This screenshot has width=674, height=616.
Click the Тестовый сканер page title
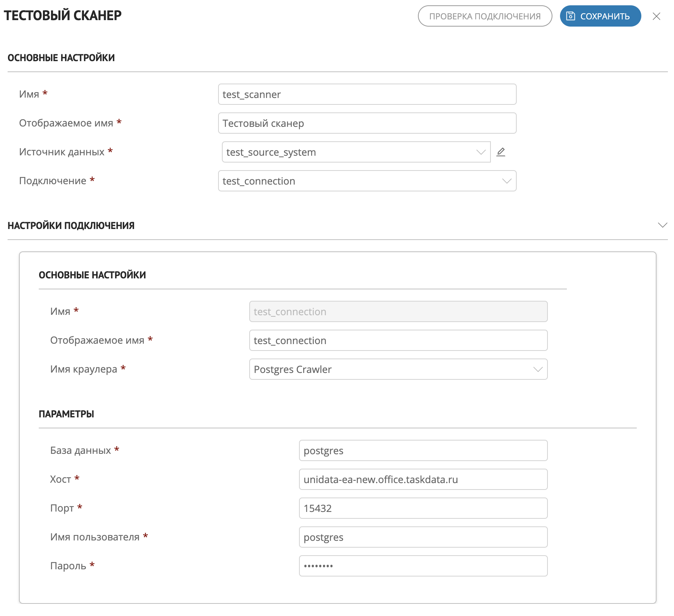point(63,16)
